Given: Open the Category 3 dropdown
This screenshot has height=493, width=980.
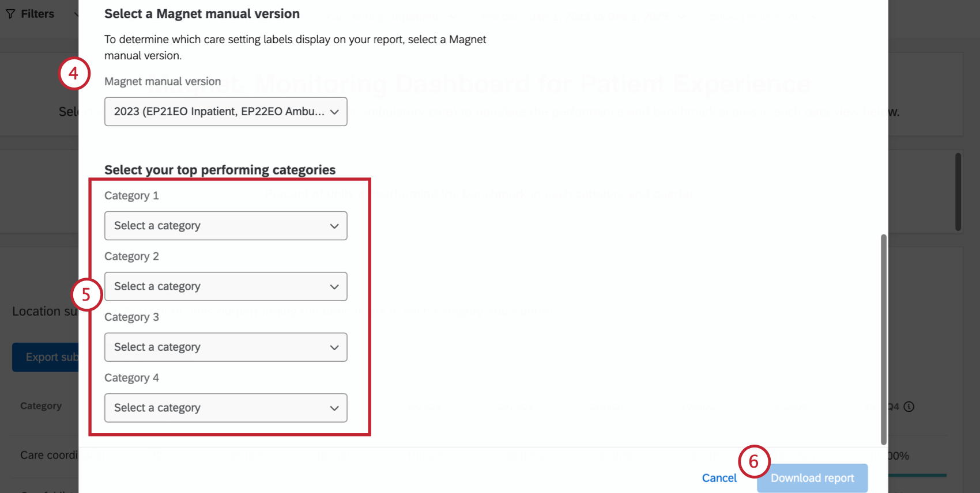Looking at the screenshot, I should tap(225, 347).
